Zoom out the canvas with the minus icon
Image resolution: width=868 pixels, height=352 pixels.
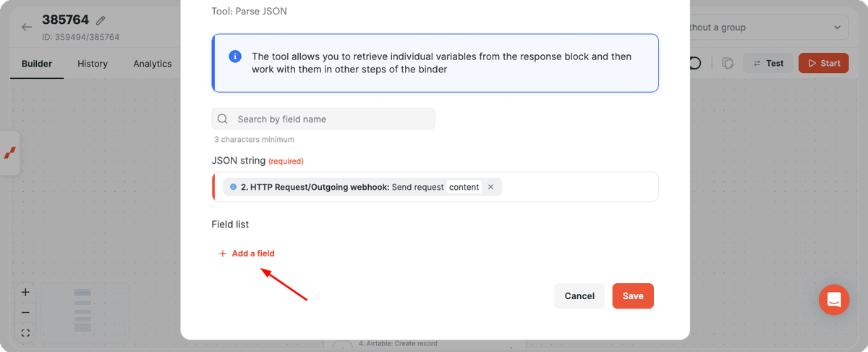[x=25, y=312]
